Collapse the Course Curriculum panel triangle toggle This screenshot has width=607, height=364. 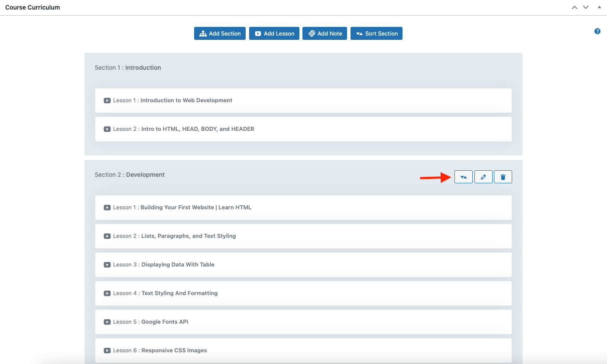pos(599,7)
